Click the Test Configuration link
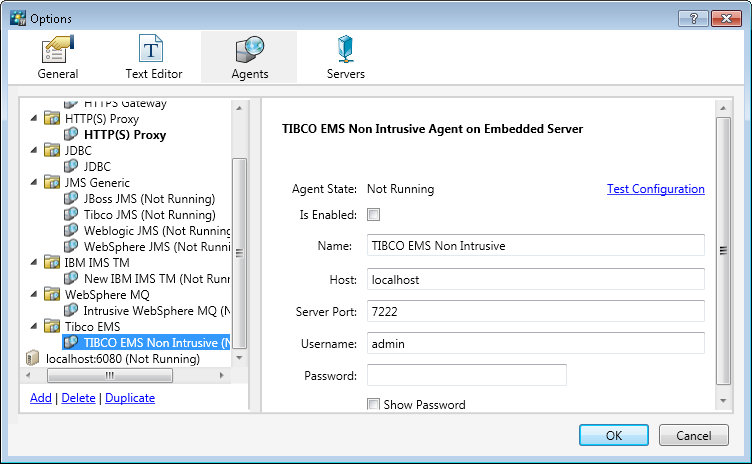The image size is (752, 464). tap(655, 189)
